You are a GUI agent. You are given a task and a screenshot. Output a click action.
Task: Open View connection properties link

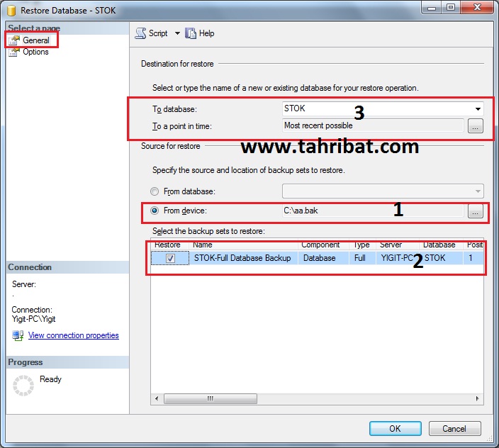(x=73, y=335)
